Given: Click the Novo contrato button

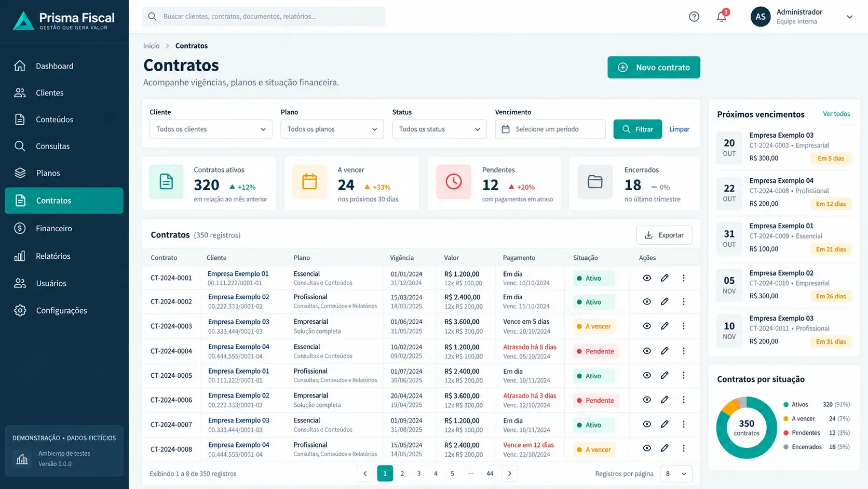Looking at the screenshot, I should pos(654,68).
